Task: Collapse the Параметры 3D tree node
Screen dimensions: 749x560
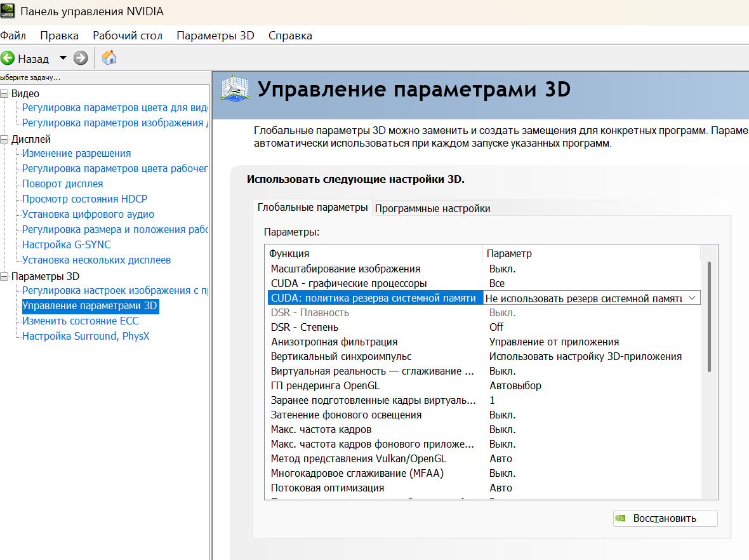Action: (4, 277)
